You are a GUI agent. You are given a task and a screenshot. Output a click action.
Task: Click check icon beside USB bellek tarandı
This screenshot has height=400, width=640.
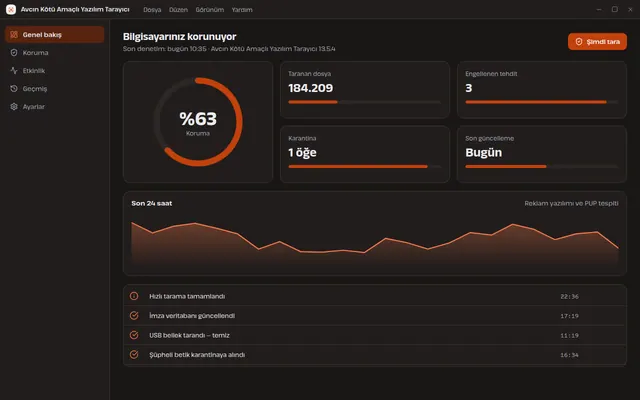point(134,335)
